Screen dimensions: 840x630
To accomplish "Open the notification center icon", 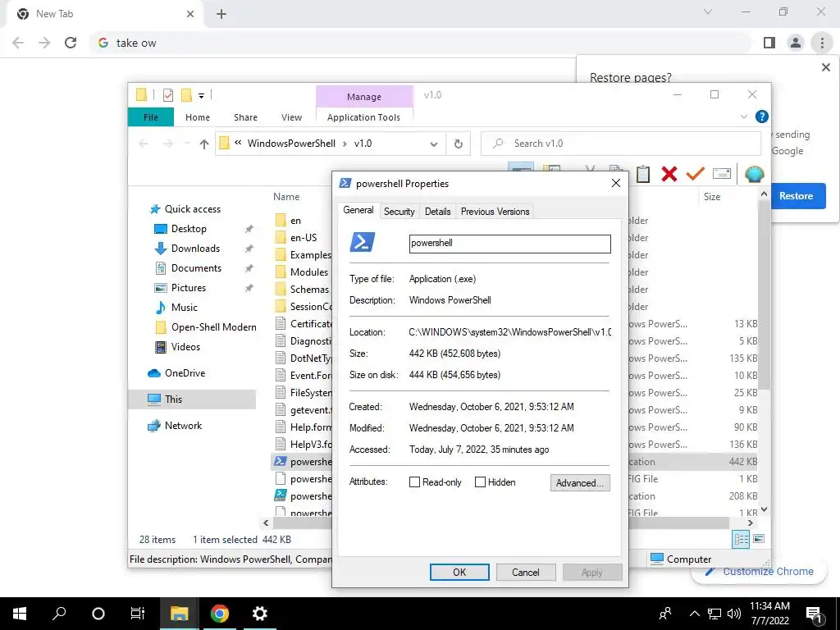I will pos(814,614).
